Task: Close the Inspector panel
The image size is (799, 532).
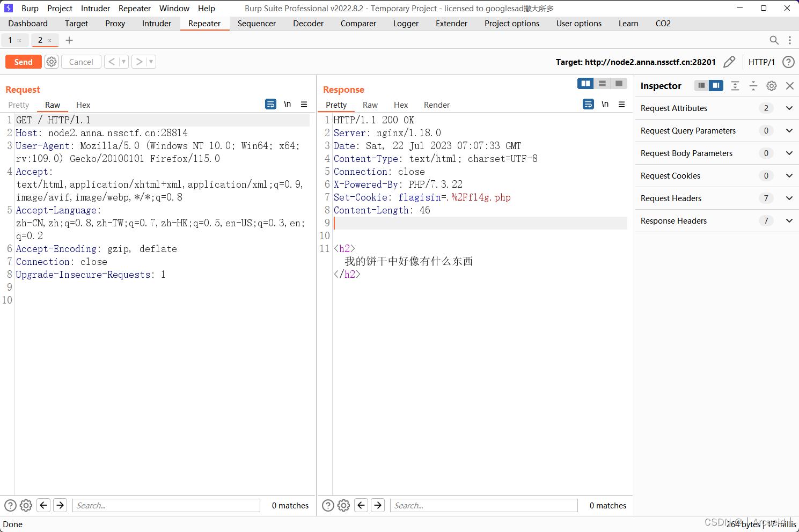Action: coord(790,86)
